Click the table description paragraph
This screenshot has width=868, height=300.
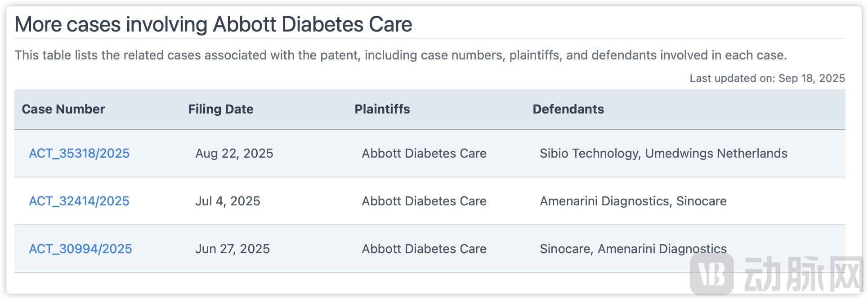[x=401, y=55]
